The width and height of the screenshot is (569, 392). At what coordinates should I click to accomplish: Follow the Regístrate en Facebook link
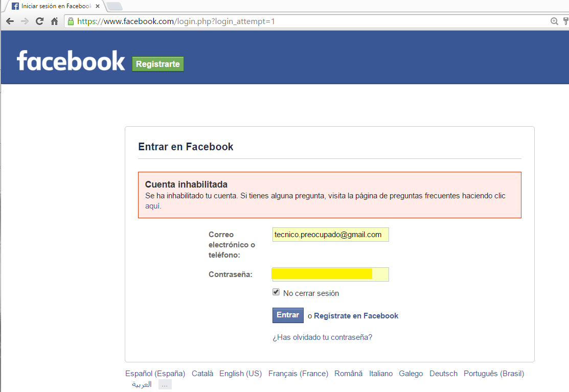point(356,316)
